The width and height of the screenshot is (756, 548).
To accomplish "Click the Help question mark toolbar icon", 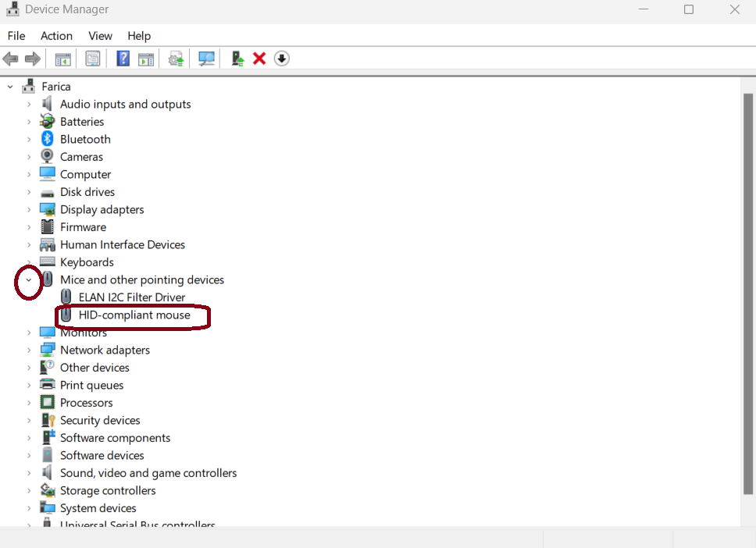I will [123, 59].
